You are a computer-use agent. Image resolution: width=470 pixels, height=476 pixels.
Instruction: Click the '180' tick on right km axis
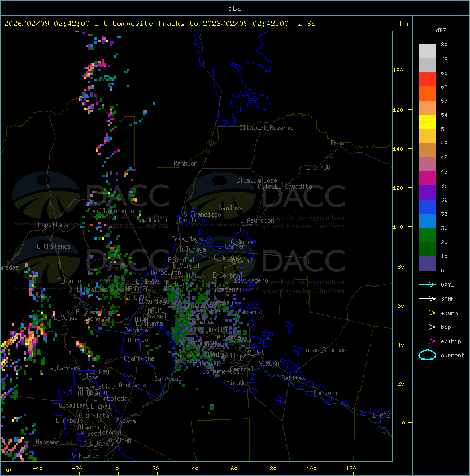398,71
